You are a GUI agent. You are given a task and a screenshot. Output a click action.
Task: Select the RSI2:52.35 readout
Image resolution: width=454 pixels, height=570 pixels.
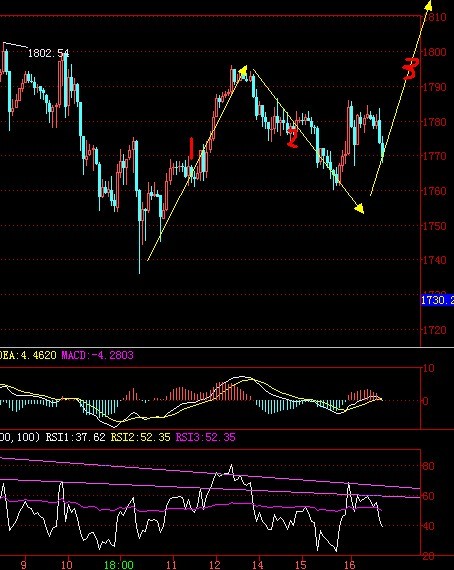point(140,437)
